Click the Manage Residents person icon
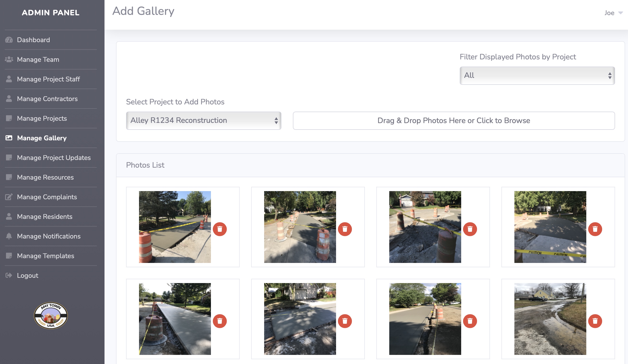Image resolution: width=628 pixels, height=364 pixels. pos(9,217)
